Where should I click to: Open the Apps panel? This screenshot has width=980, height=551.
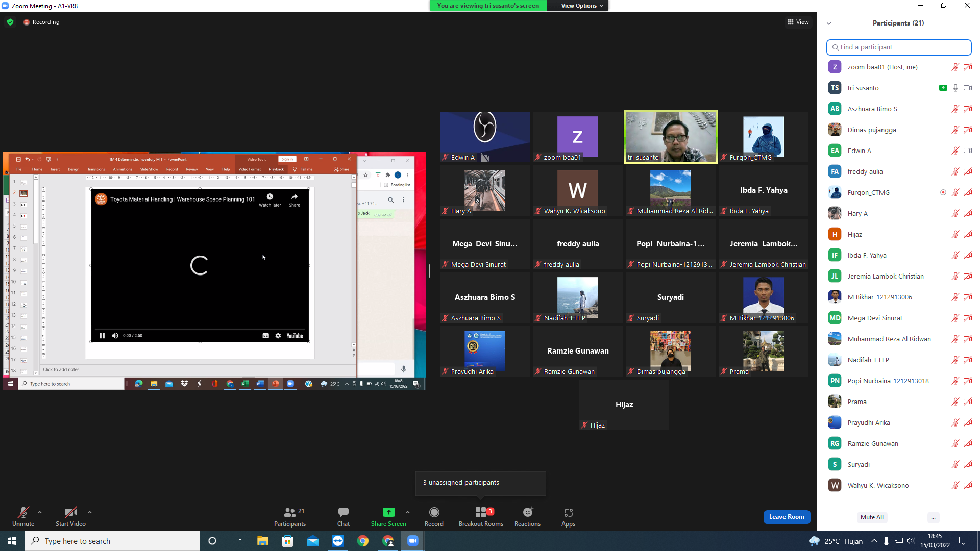point(568,516)
